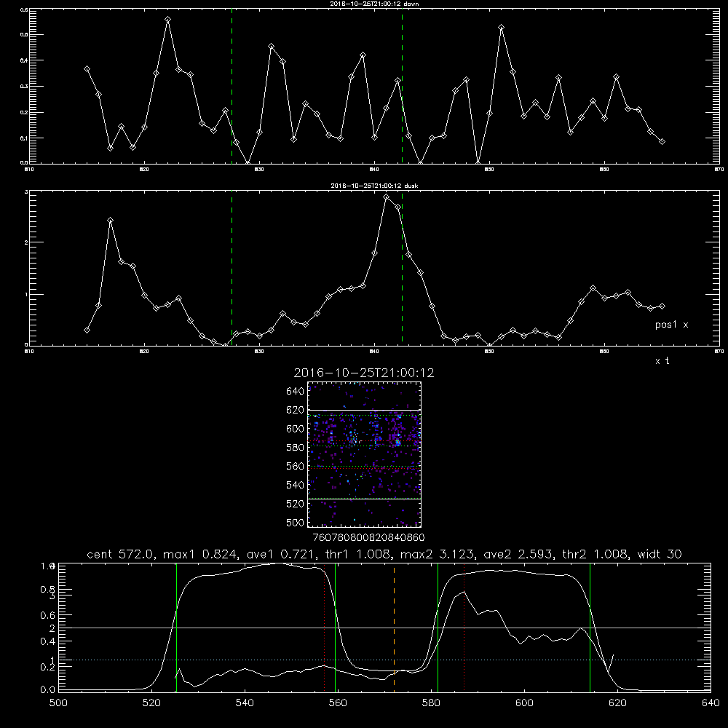Select the red dotted line near 587 in bottom plot

(464, 627)
